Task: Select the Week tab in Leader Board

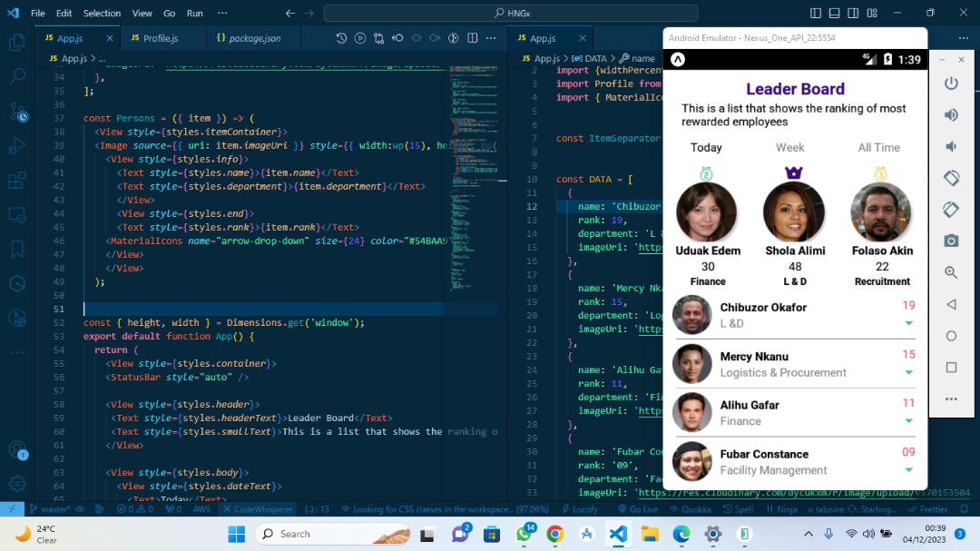Action: pos(790,148)
